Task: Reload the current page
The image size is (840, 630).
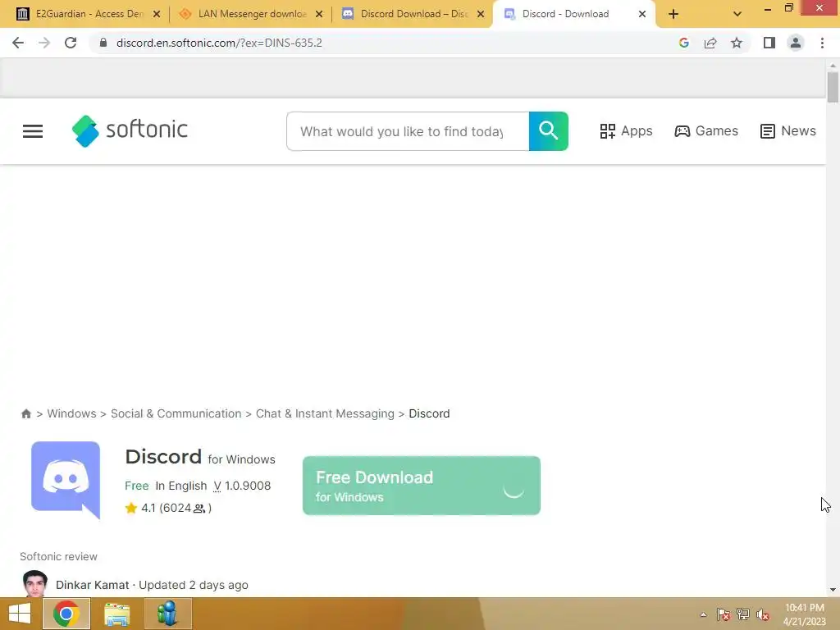Action: pyautogui.click(x=71, y=43)
